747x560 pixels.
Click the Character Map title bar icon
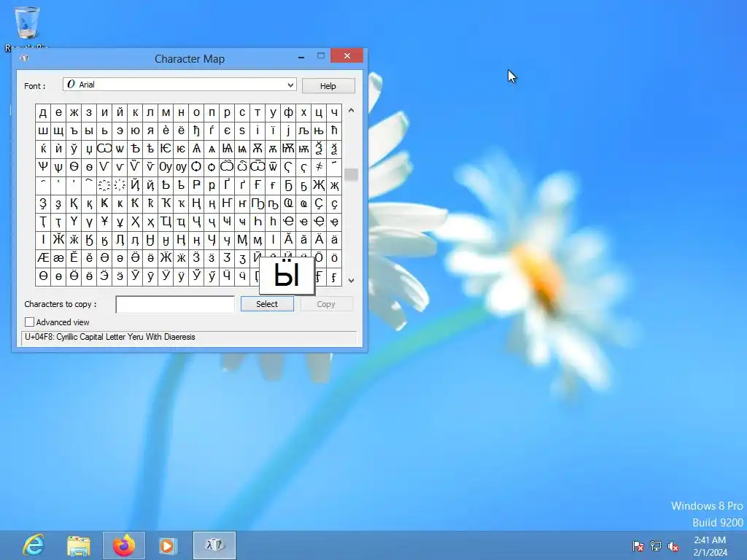(x=24, y=58)
